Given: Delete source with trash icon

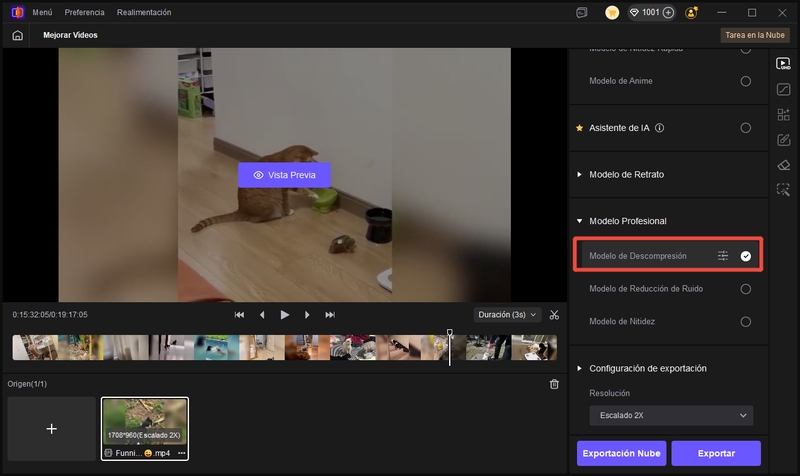Looking at the screenshot, I should click(x=554, y=384).
